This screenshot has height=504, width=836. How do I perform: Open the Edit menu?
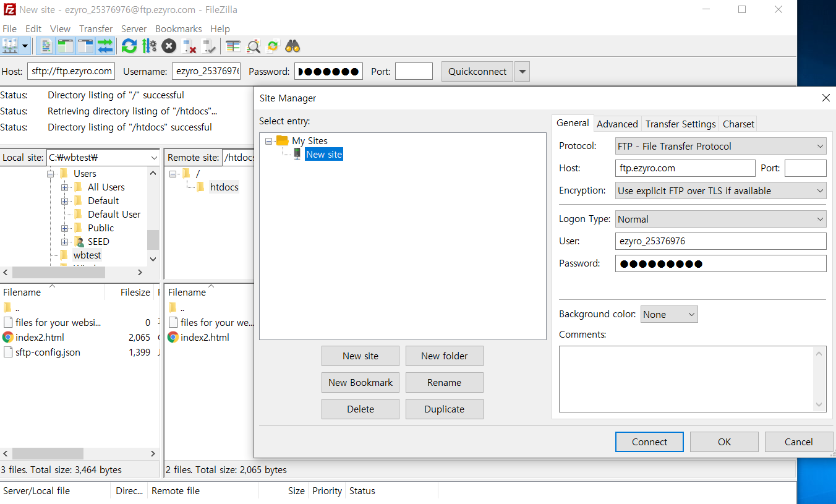point(33,28)
